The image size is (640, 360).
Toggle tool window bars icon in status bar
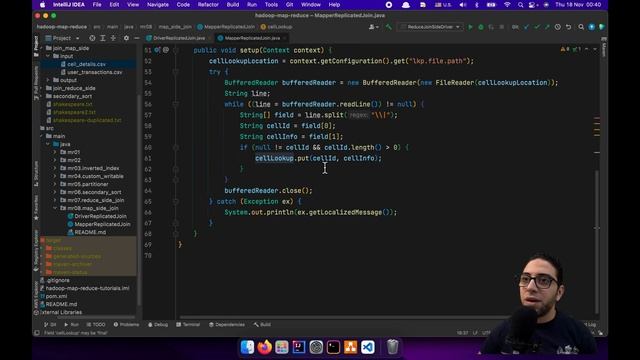click(36, 333)
